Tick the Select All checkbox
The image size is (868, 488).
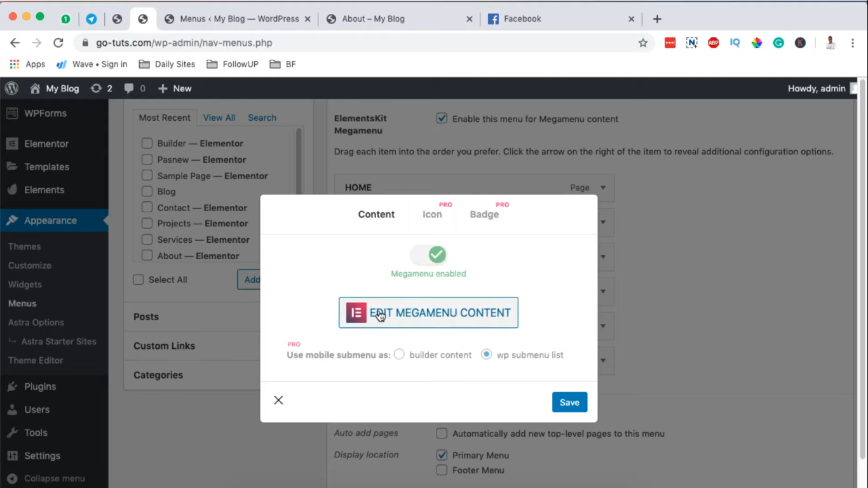coord(138,280)
